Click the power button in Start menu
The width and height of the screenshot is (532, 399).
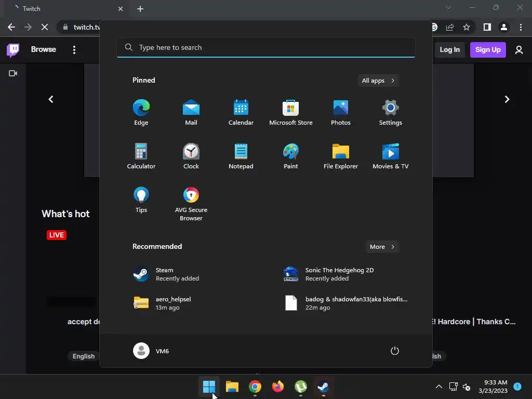point(395,351)
